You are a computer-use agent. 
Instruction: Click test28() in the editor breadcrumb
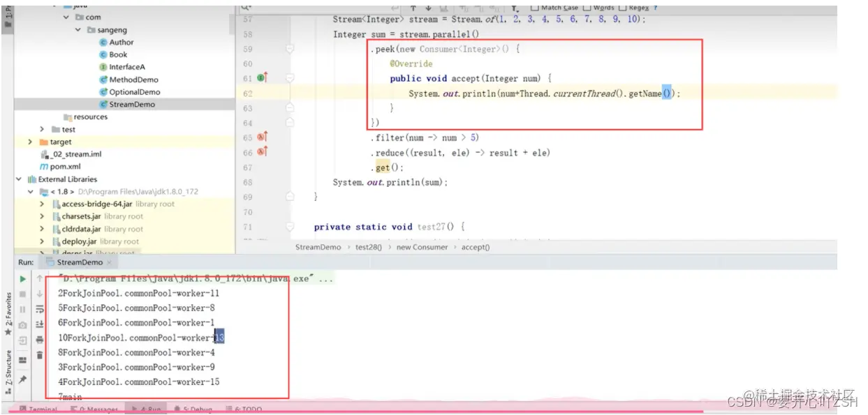pyautogui.click(x=370, y=247)
